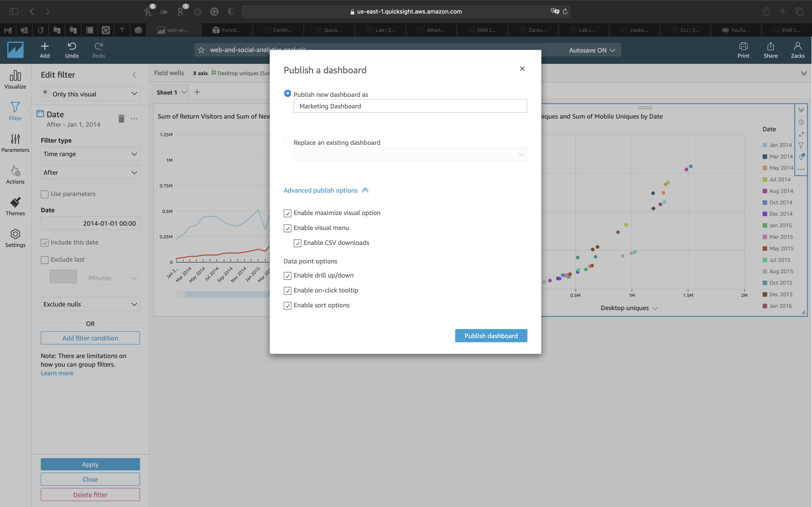Open the Time range filter type dropdown

point(90,154)
